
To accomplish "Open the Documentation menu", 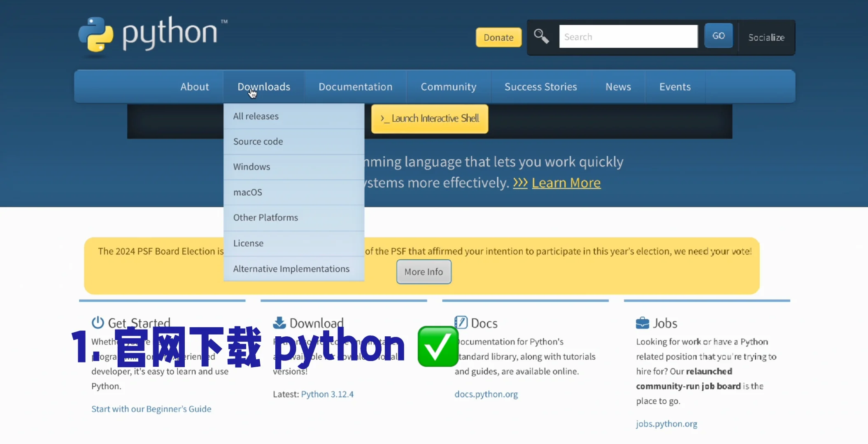I will click(355, 86).
